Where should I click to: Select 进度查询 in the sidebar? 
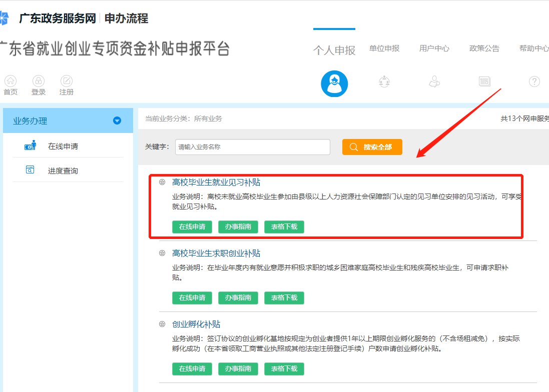(63, 170)
